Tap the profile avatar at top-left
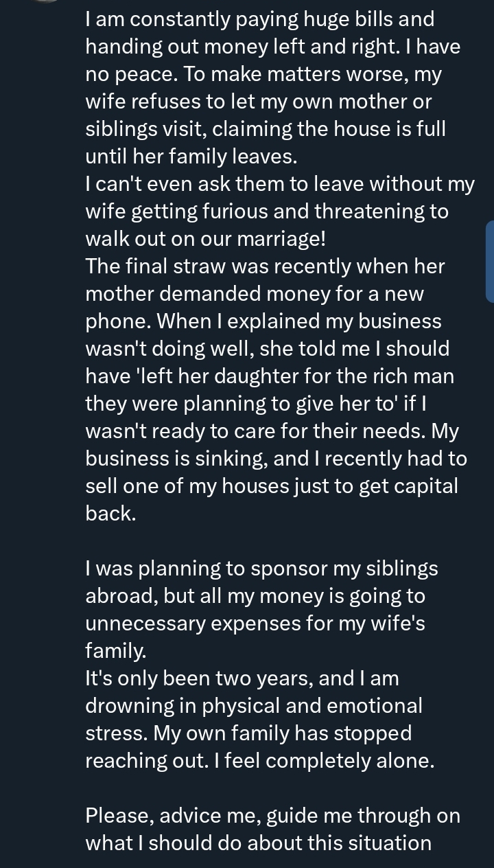This screenshot has width=494, height=868. 43,1
